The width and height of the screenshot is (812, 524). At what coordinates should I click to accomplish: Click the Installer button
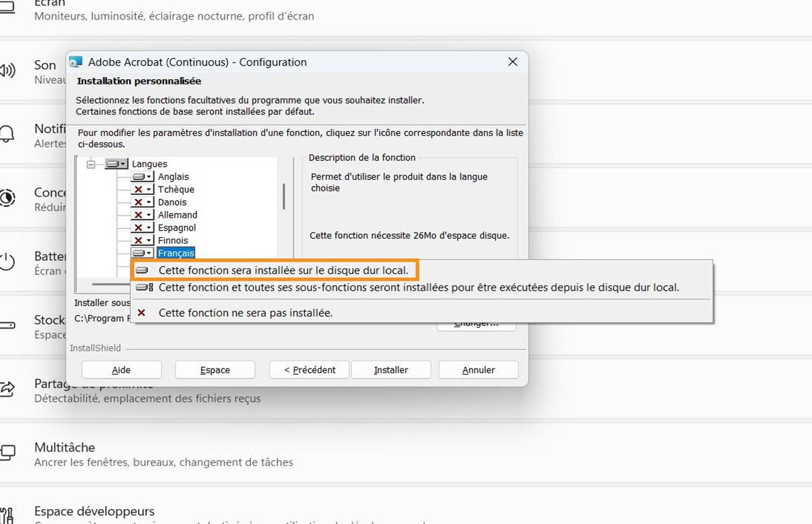[x=391, y=370]
